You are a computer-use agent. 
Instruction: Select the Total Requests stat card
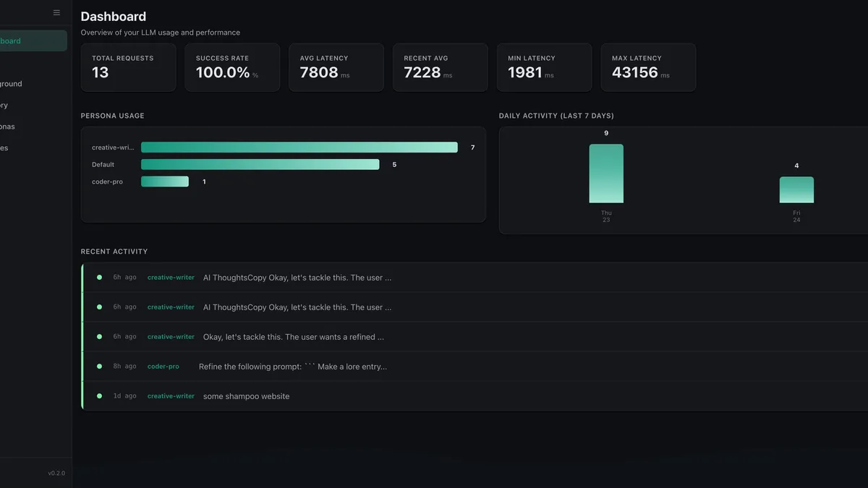(x=129, y=67)
